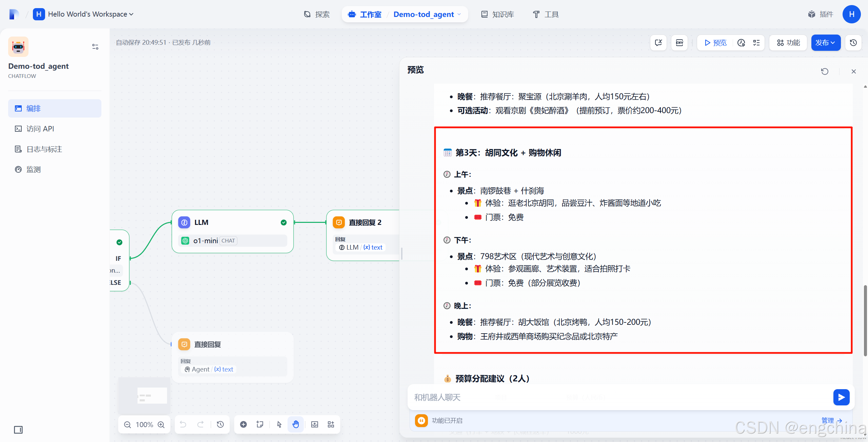Click the send message arrow button

(x=841, y=397)
